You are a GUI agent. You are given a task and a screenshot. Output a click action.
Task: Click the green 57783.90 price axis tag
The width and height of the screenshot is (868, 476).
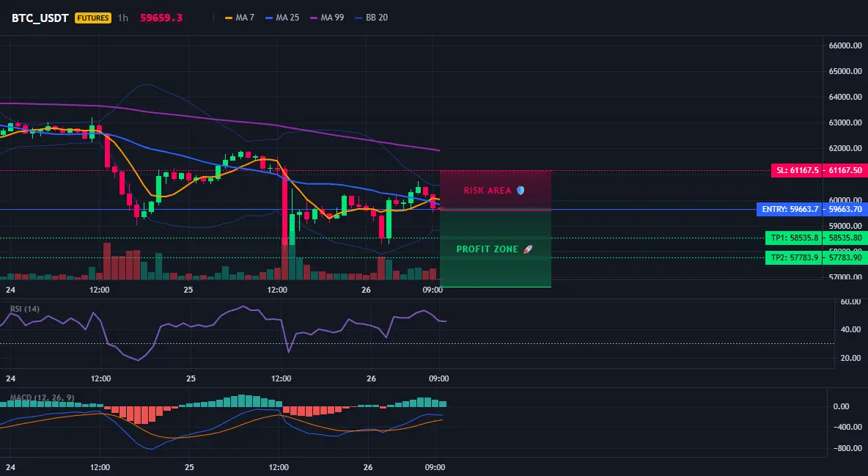845,257
